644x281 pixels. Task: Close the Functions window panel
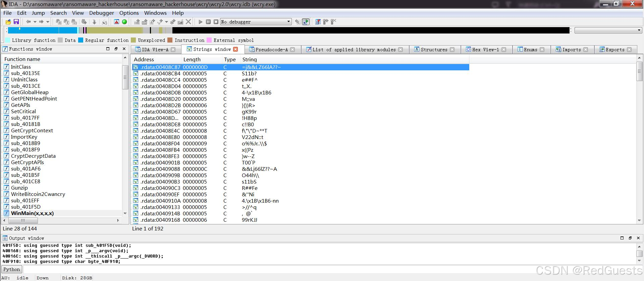[124, 49]
